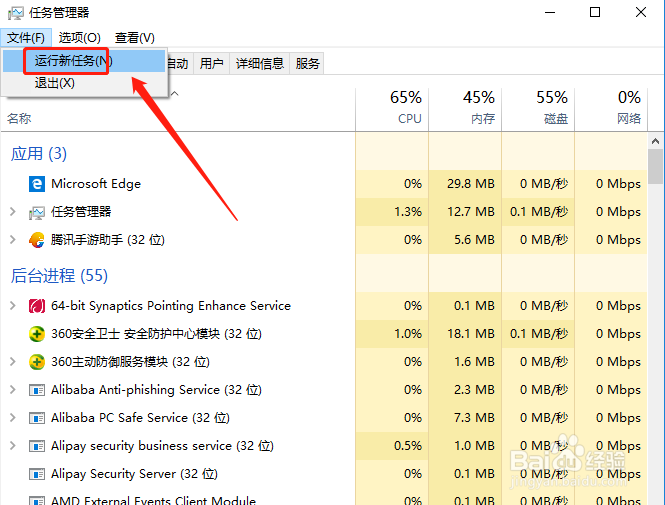Viewport: 665px width, 505px height.
Task: Click the 360主动防御服务模块 icon
Action: (x=37, y=362)
